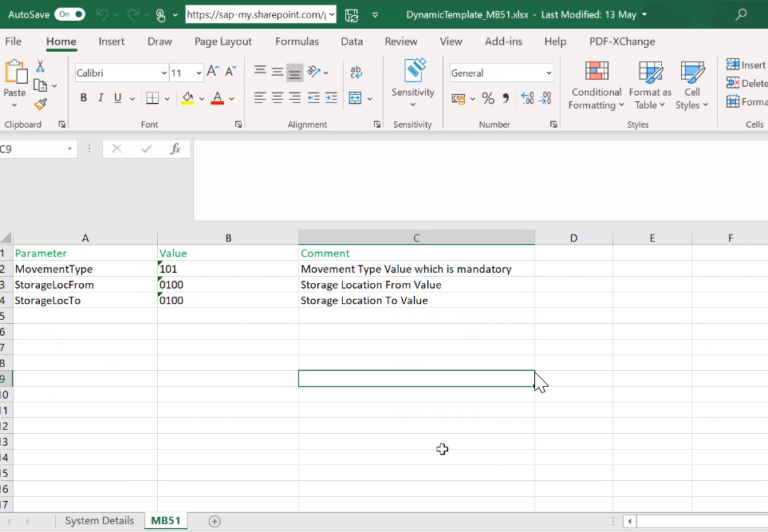This screenshot has height=532, width=768.
Task: Toggle Bold formatting
Action: [83, 98]
